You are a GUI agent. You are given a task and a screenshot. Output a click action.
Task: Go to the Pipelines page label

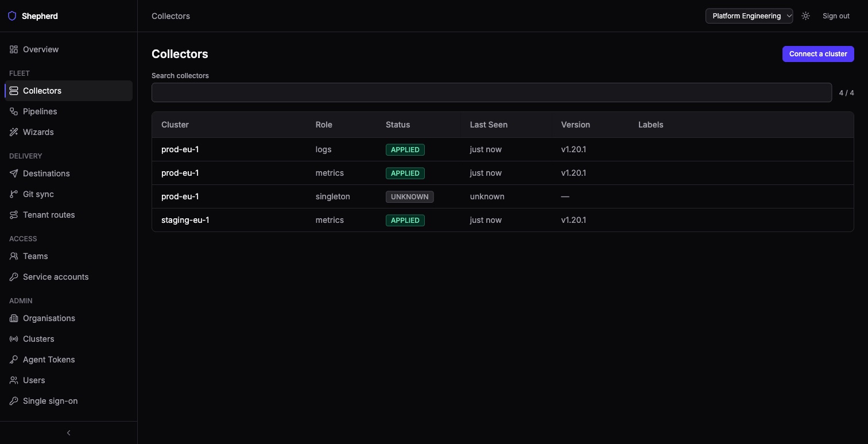40,111
